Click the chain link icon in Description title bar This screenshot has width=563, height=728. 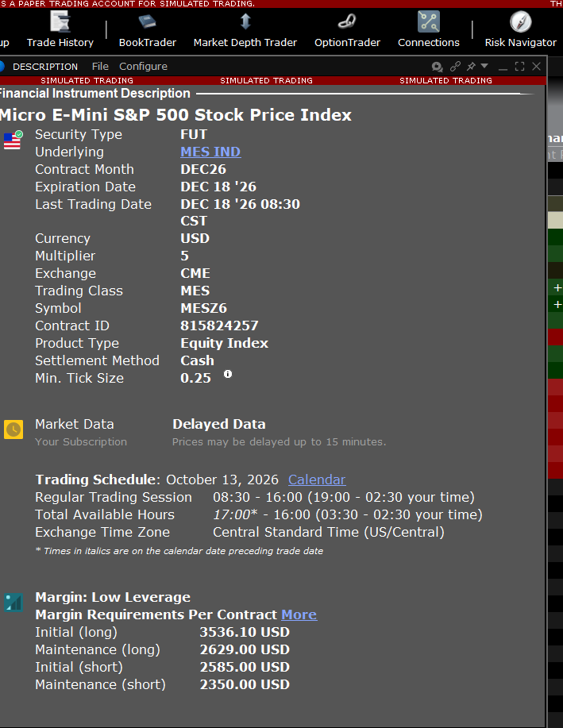pos(455,67)
